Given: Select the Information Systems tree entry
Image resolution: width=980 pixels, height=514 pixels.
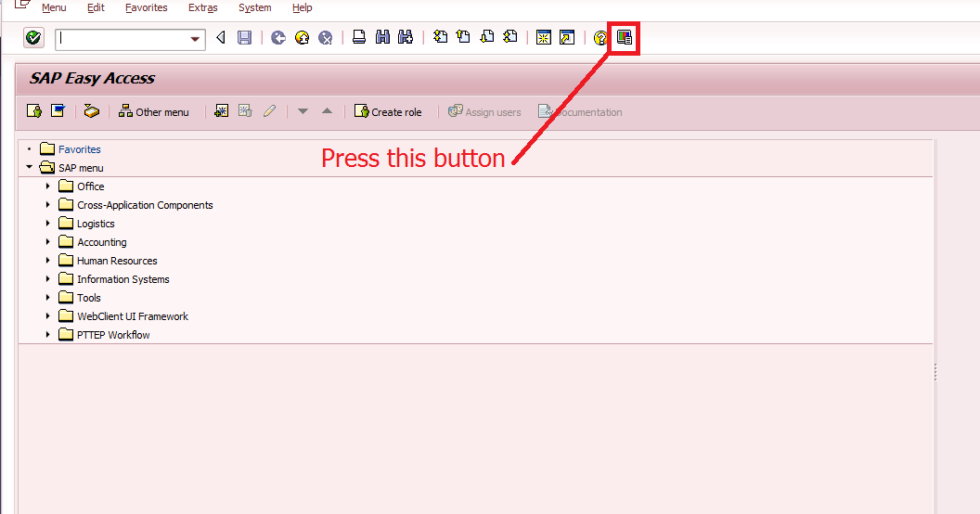Looking at the screenshot, I should (123, 279).
